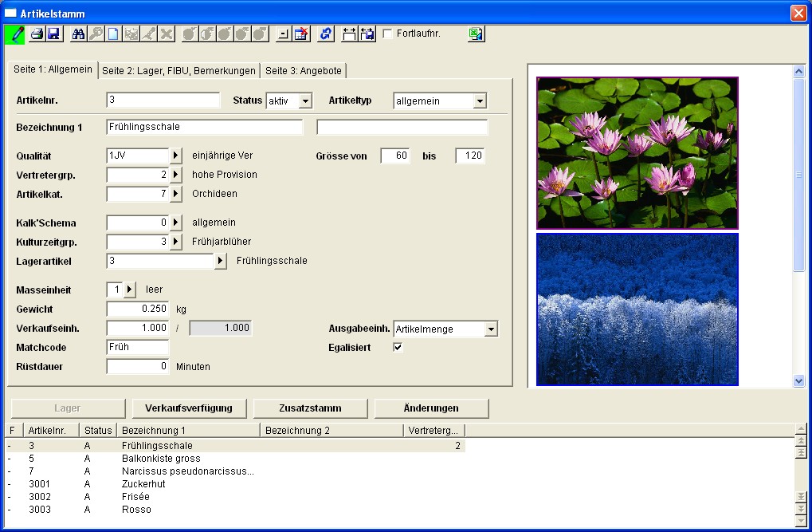Click the printer icon in toolbar
The width and height of the screenshot is (812, 532).
pos(37,34)
